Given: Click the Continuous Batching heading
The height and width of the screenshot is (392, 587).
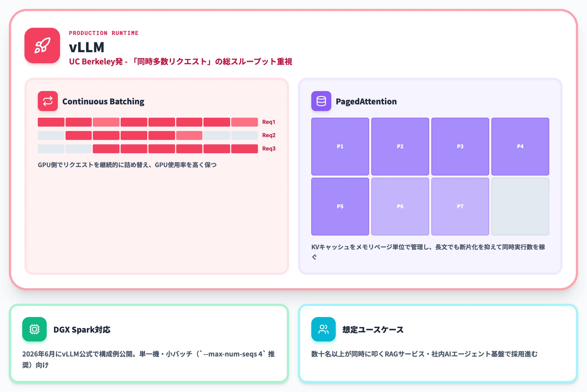Looking at the screenshot, I should coord(103,101).
